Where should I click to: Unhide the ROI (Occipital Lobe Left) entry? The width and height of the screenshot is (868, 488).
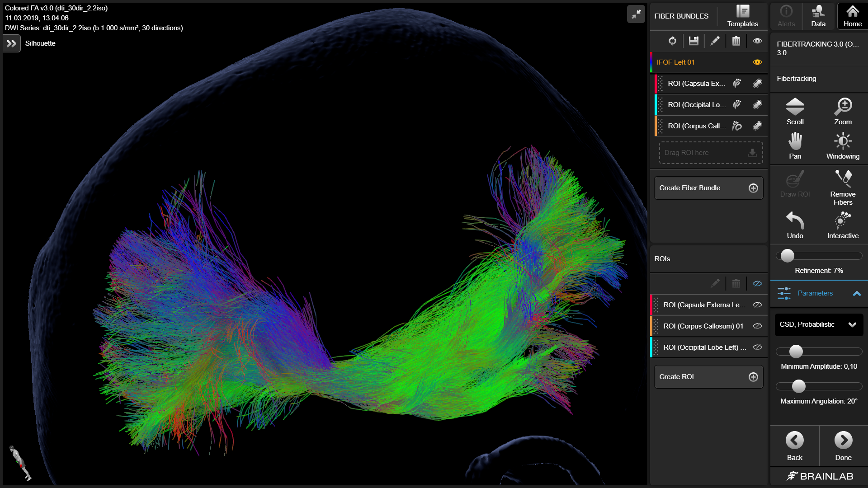tap(757, 347)
